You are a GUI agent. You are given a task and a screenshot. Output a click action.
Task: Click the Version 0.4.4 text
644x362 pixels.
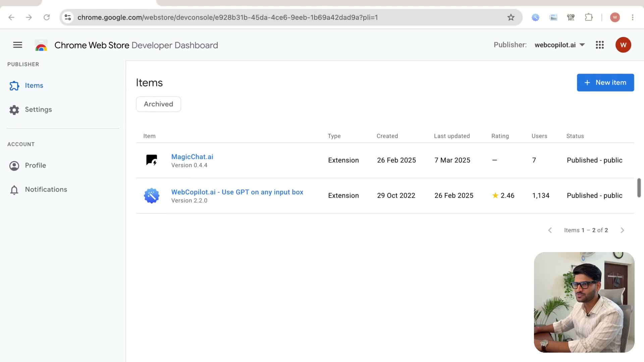(189, 165)
